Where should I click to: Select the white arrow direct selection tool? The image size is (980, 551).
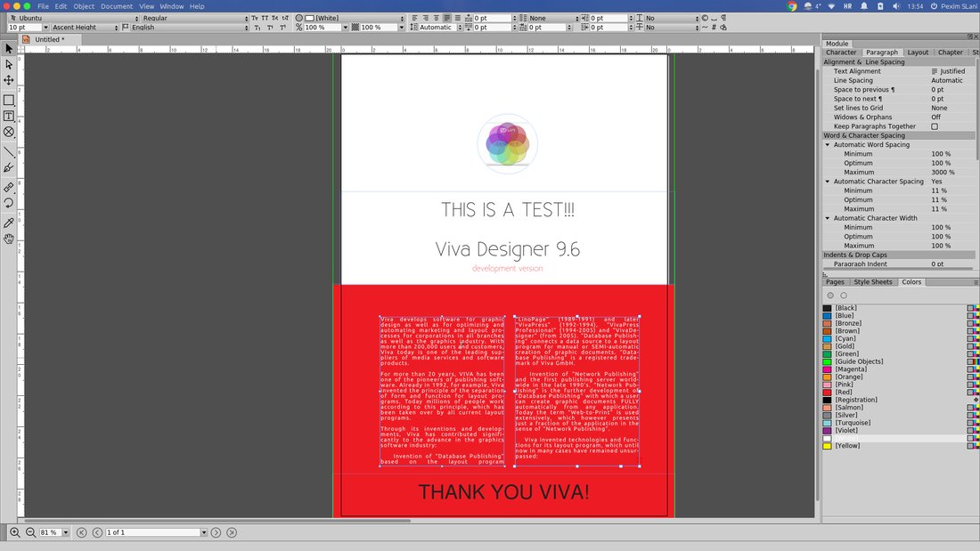coord(9,64)
